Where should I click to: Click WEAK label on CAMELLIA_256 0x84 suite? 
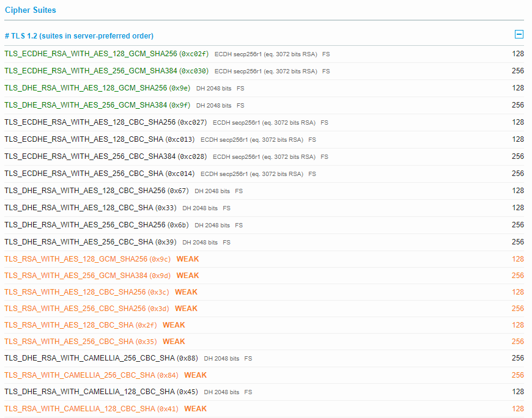[196, 375]
